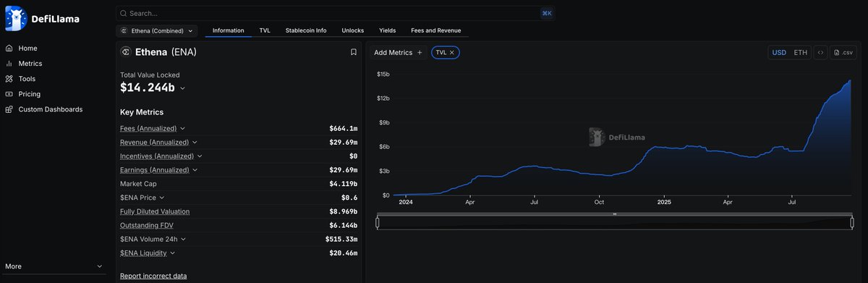Viewport: 868px width, 283px height.
Task: Bookmark the Ethena protocol
Action: (353, 52)
